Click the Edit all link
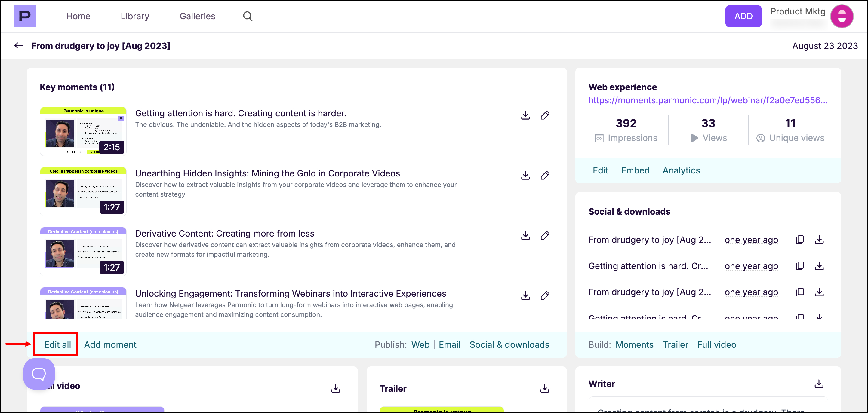868x413 pixels. point(57,344)
